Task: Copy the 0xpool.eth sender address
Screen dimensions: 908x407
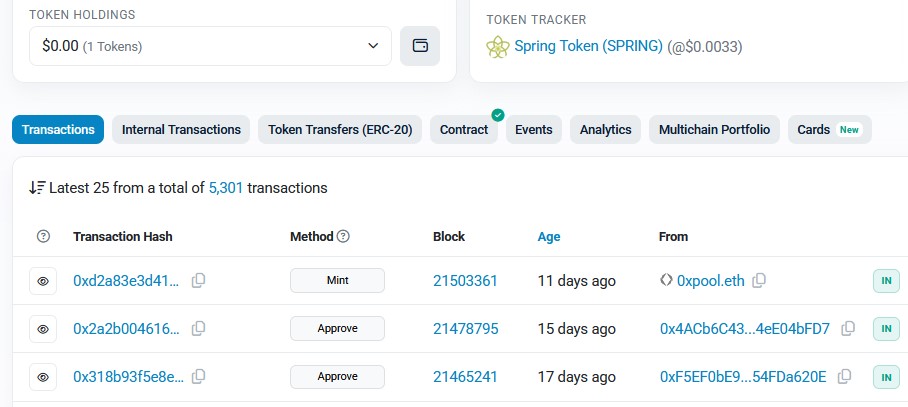Action: click(760, 281)
